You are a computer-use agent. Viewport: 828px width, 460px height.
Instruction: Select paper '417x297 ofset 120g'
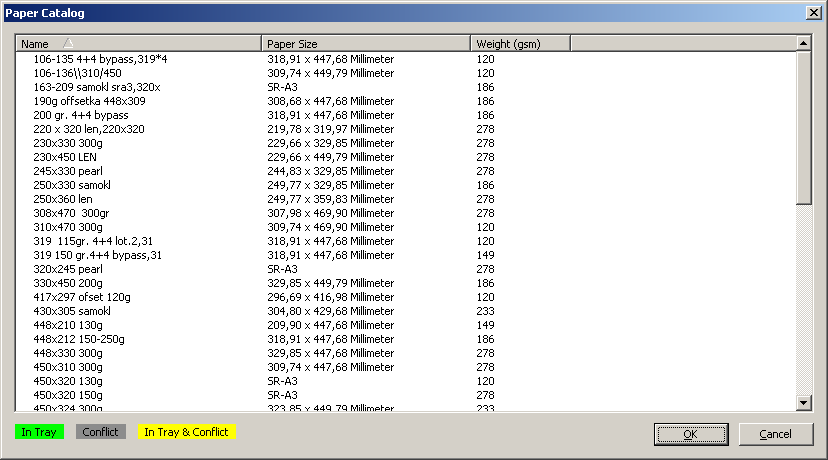click(82, 297)
